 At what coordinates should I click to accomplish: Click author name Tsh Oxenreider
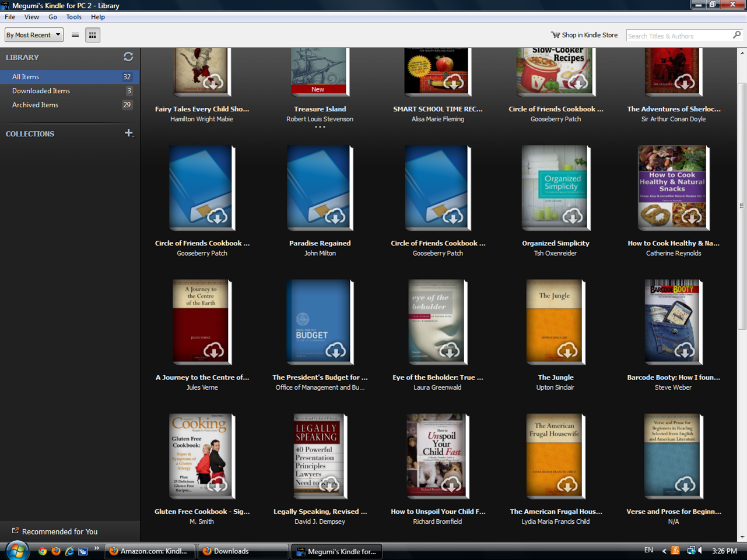(x=555, y=253)
